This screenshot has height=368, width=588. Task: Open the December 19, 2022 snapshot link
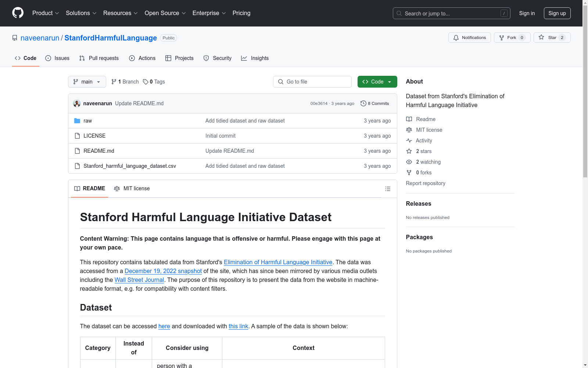tap(163, 271)
